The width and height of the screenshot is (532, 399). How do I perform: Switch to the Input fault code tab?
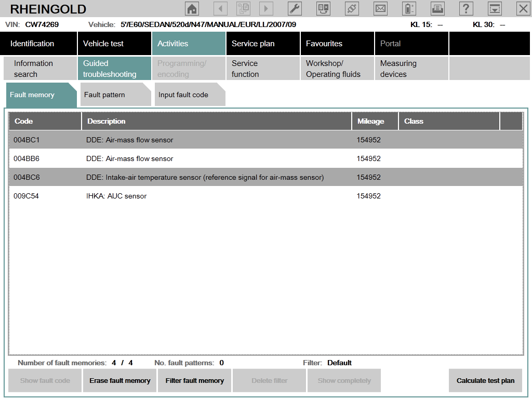click(190, 95)
